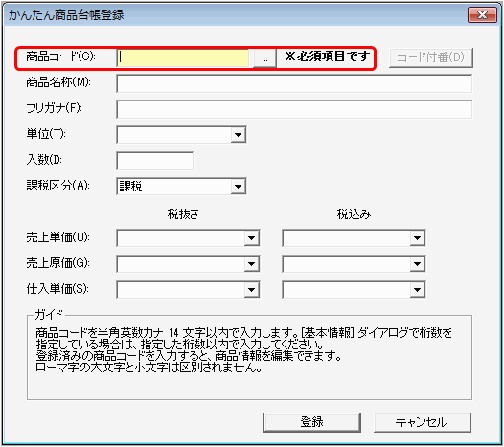Click the 登録 button
This screenshot has width=504, height=447.
[x=312, y=422]
